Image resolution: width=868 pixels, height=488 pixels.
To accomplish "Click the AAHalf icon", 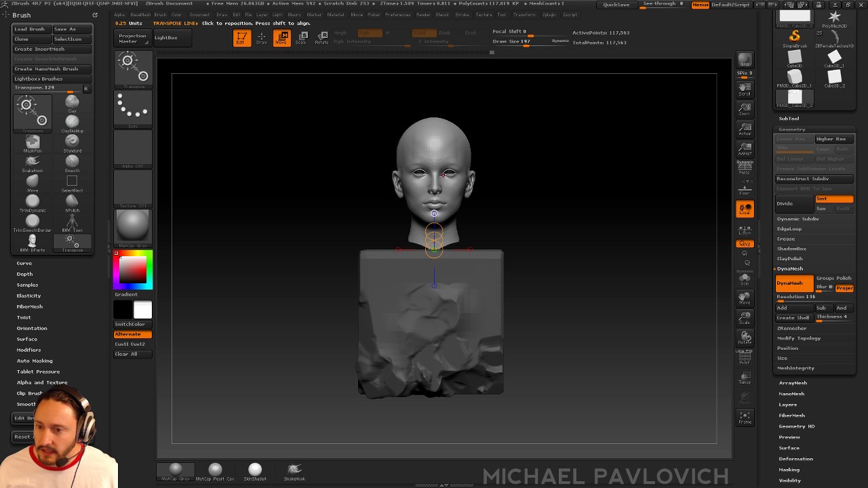I will (745, 148).
